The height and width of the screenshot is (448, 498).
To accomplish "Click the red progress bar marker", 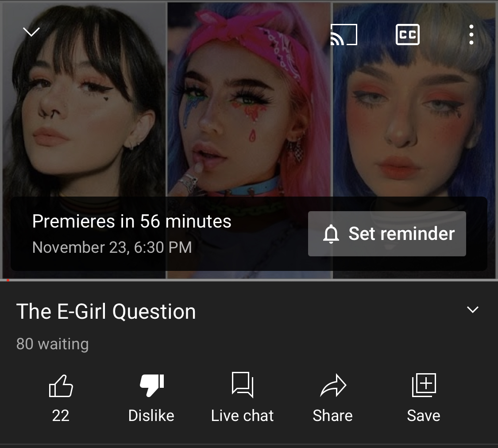I will tap(8, 280).
